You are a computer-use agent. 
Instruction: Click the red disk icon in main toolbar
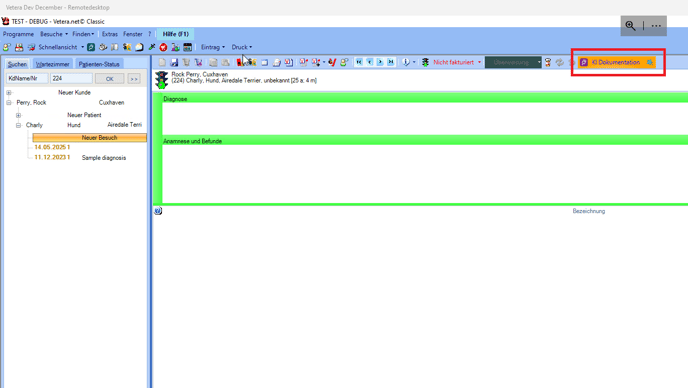[19, 47]
